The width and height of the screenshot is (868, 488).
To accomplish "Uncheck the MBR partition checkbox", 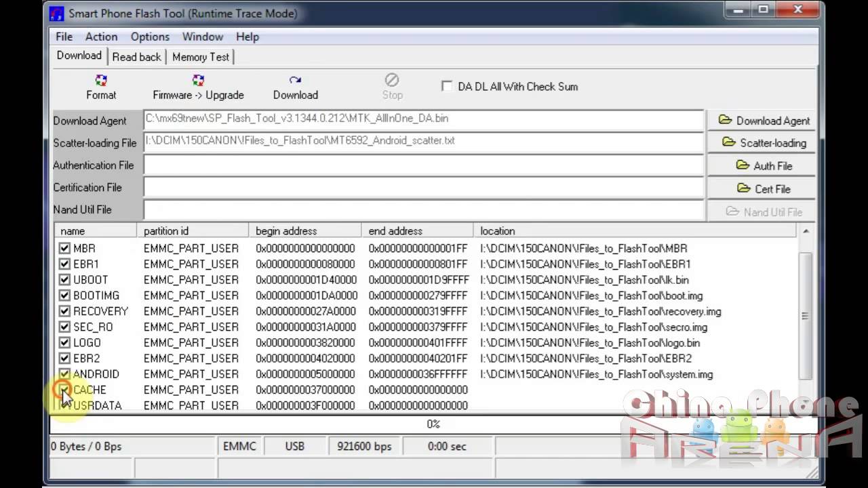I will [x=64, y=249].
